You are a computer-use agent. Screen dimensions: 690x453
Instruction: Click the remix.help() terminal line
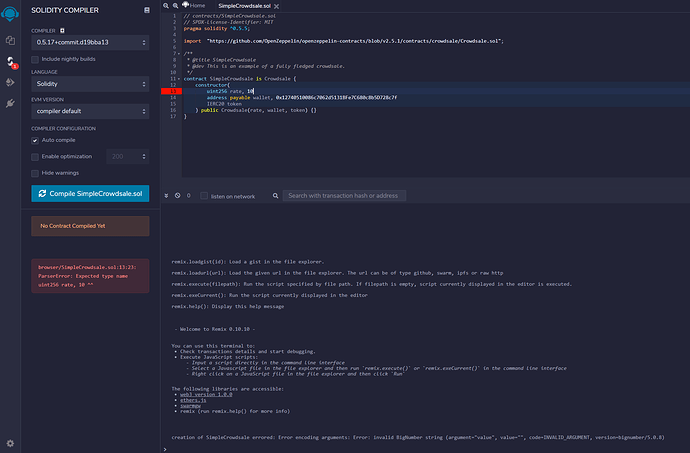(228, 306)
